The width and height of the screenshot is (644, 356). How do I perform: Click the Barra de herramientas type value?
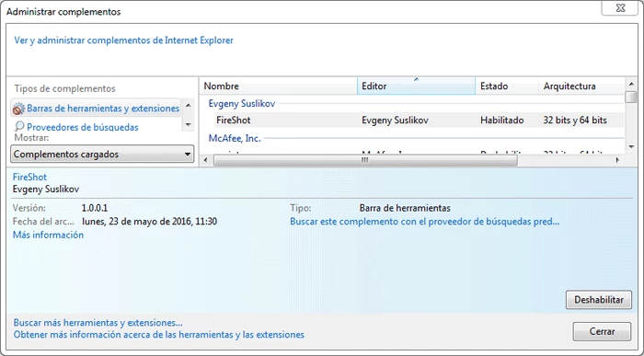pos(405,208)
